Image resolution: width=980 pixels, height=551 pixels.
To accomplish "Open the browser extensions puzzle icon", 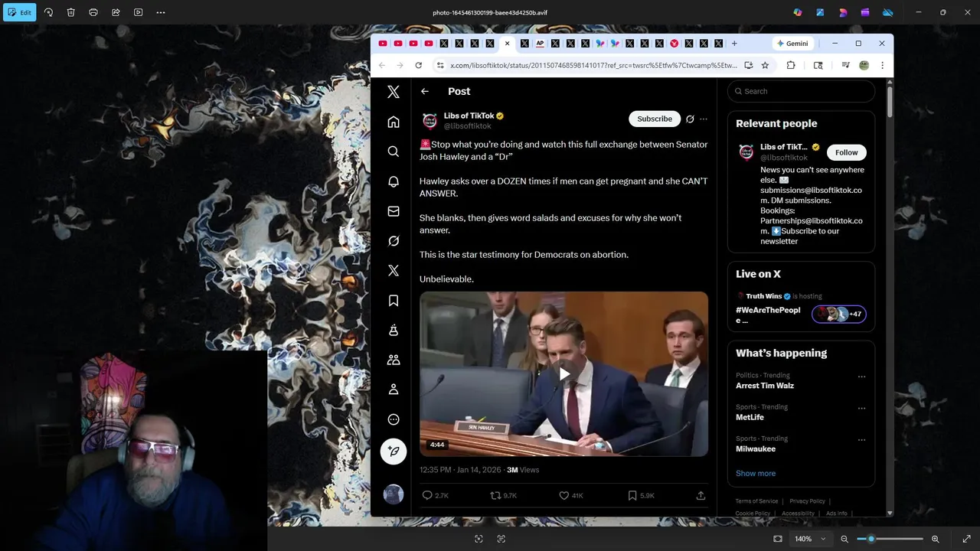I will 791,66.
